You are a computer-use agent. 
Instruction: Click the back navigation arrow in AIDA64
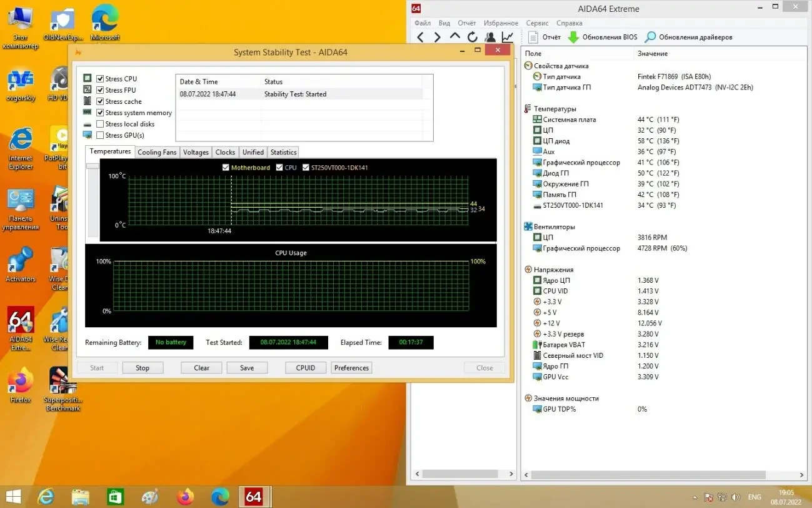(x=420, y=36)
